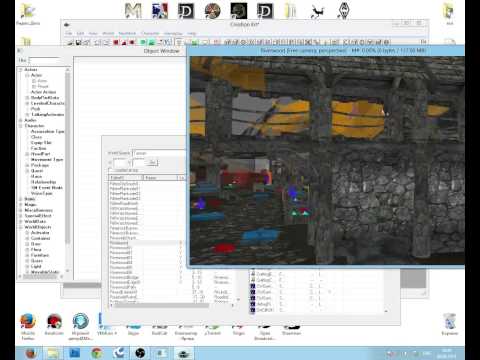The width and height of the screenshot is (480, 360).
Task: Click the Go button in Cell View
Action: (x=152, y=163)
